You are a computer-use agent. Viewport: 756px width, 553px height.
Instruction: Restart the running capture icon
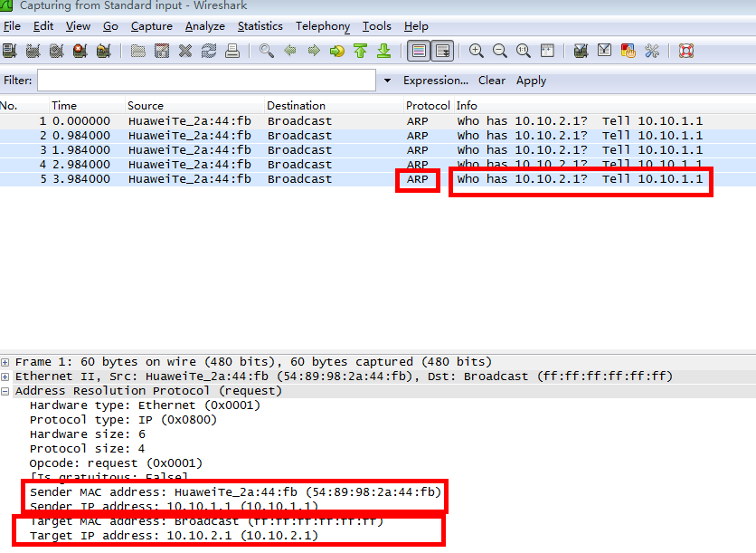104,51
